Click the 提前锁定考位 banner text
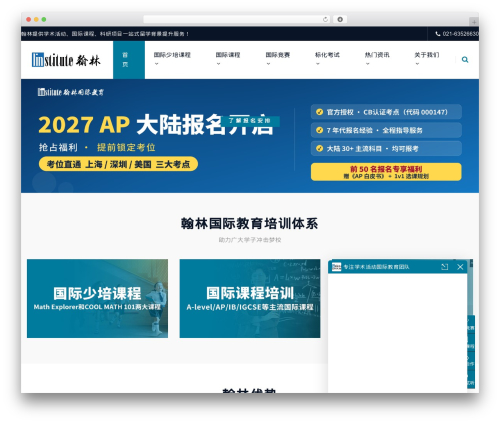500x423 pixels. [126, 147]
